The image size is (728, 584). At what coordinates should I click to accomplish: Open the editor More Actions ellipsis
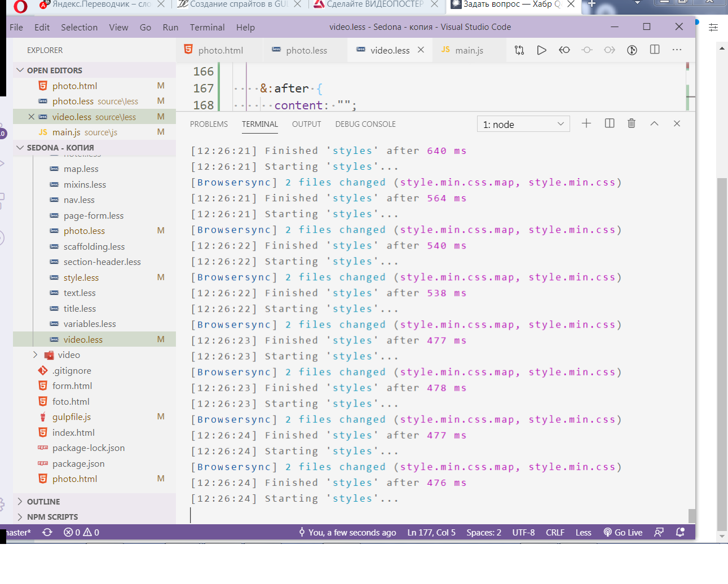point(677,50)
